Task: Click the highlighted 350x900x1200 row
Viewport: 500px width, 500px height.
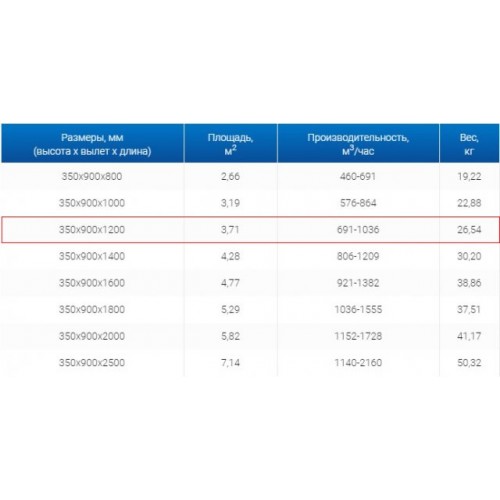Action: (250, 230)
